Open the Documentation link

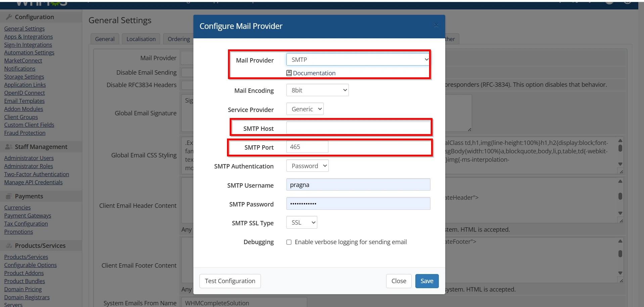[x=314, y=73]
